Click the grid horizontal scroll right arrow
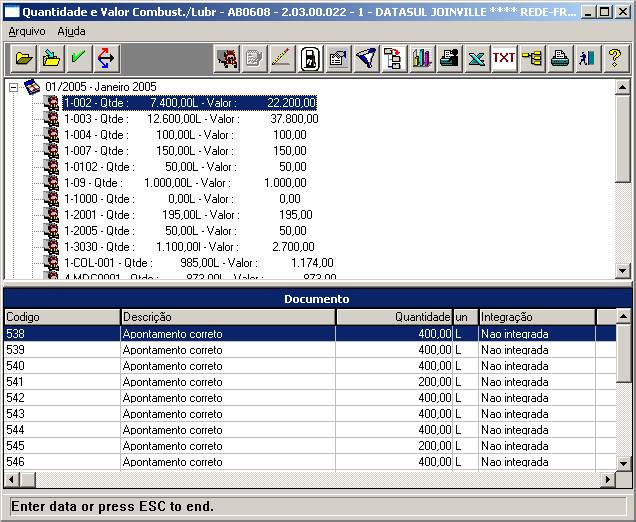This screenshot has width=636, height=522. pyautogui.click(x=608, y=479)
